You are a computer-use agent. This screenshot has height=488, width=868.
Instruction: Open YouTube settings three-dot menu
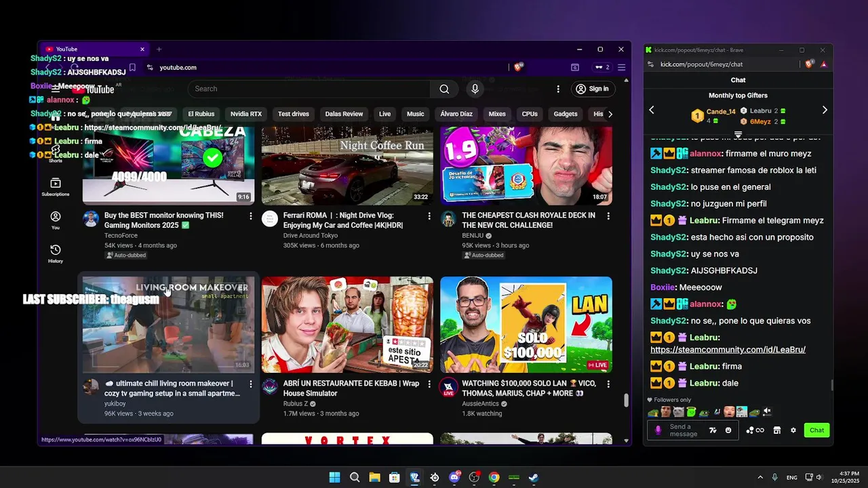tap(558, 89)
